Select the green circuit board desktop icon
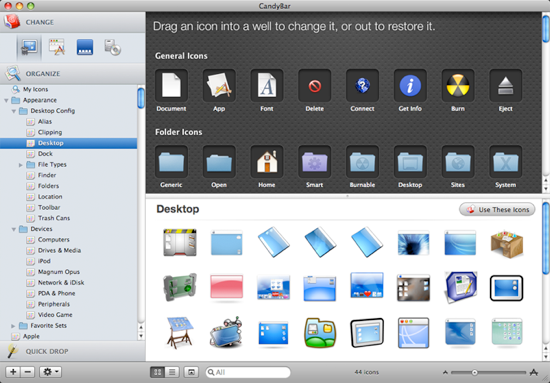Viewport: 550px width, 383px height. 180,288
